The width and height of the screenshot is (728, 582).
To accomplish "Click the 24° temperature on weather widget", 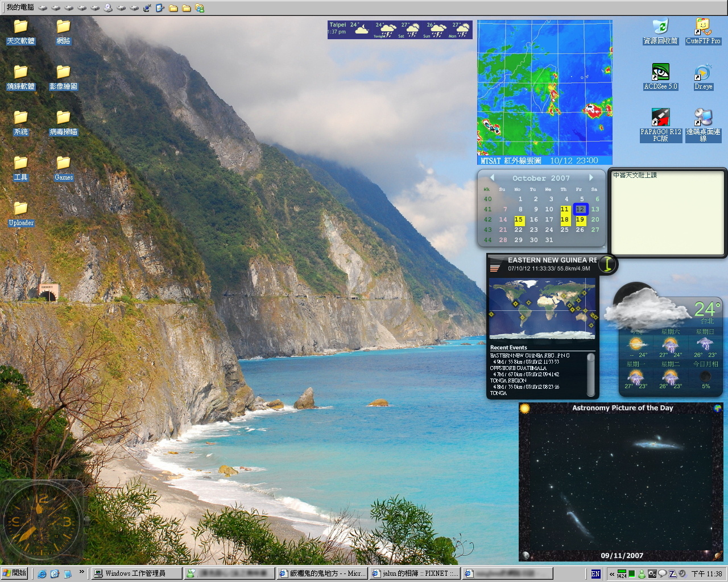I will tap(708, 309).
